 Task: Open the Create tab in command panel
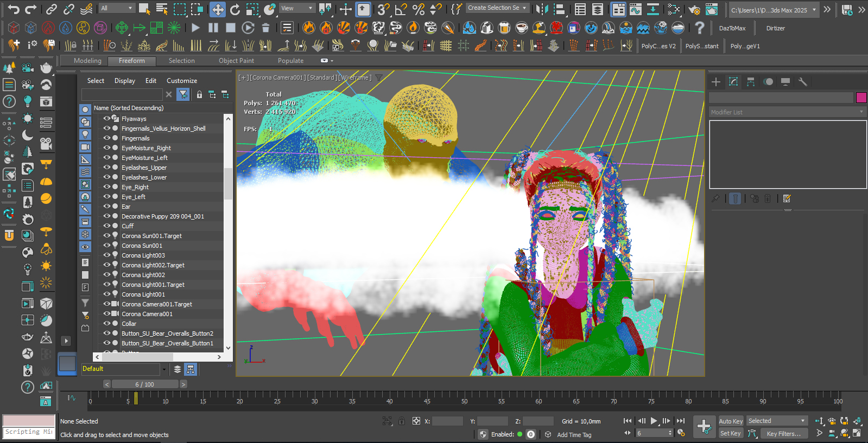716,82
